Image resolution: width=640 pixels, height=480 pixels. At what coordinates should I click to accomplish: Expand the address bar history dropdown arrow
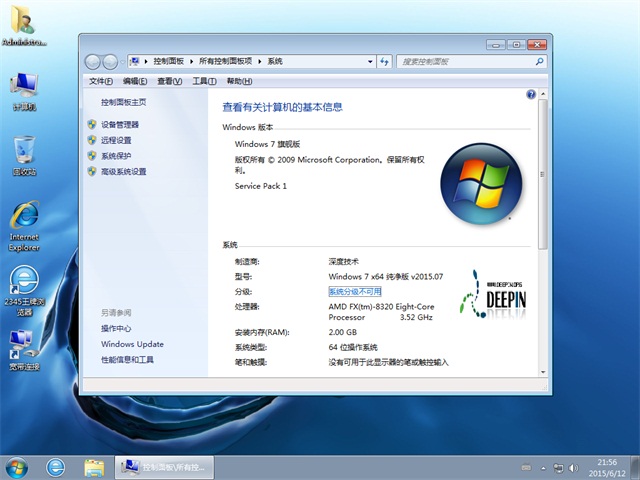[x=370, y=61]
